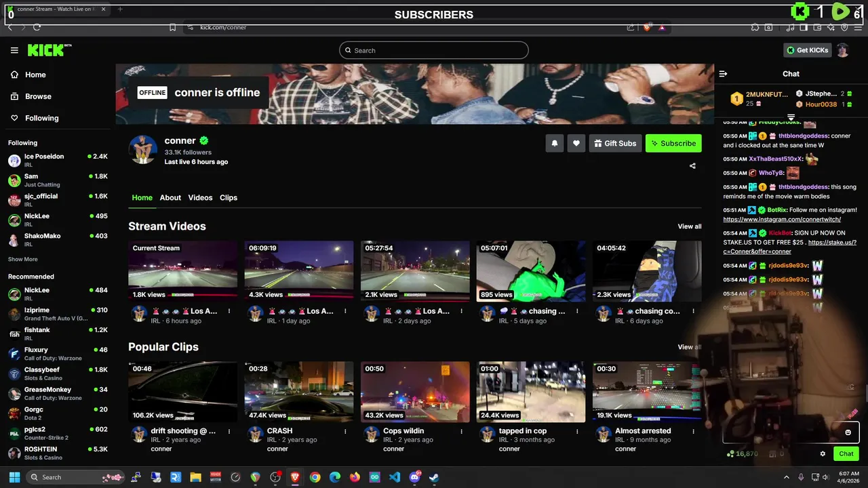This screenshot has height=488, width=868.
Task: Open options for Almost arrested clip
Action: [694, 431]
